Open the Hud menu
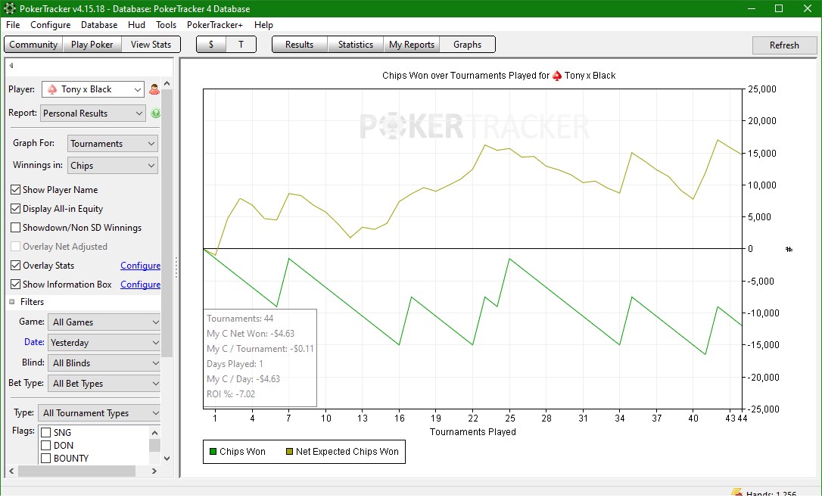Screen dimensions: 822x504 136,25
